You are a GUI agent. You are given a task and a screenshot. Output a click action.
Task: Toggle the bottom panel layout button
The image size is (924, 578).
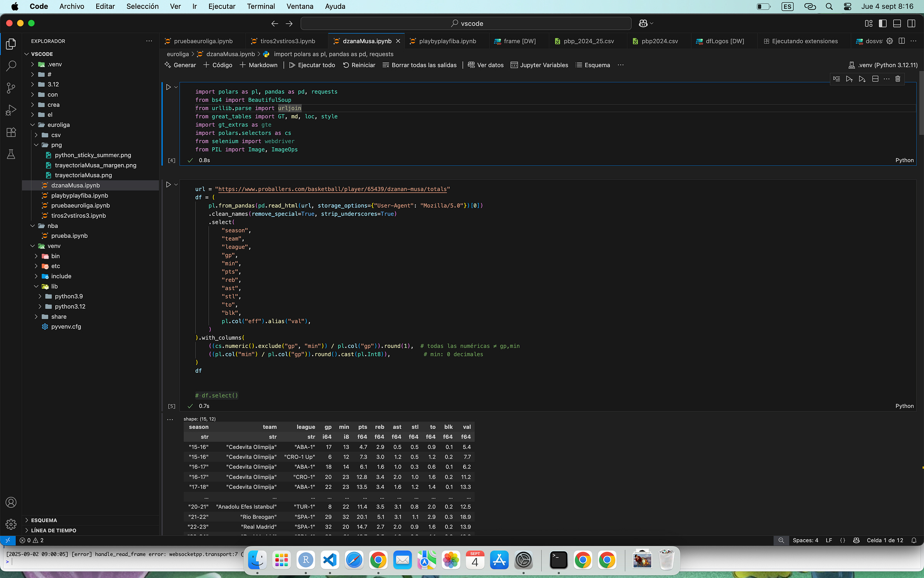point(897,24)
